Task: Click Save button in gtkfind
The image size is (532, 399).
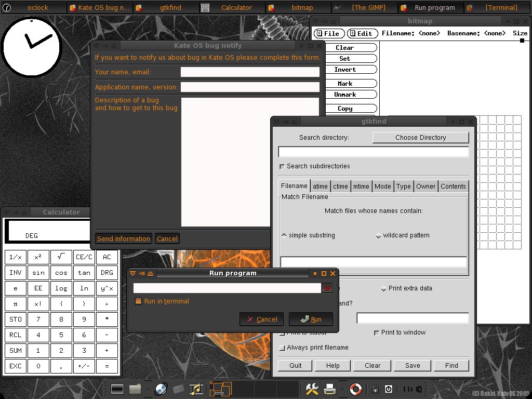Action: 413,365
